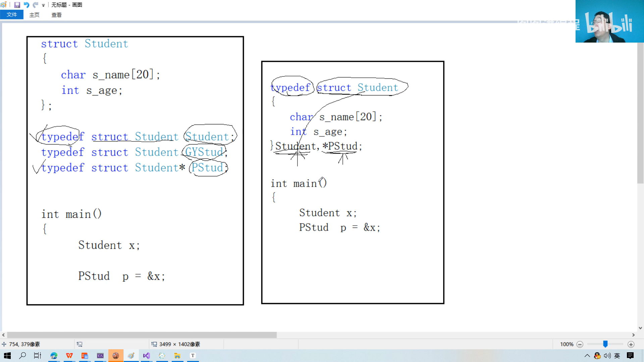Toggle the 英 input language indicator
The width and height of the screenshot is (644, 362).
point(617,356)
